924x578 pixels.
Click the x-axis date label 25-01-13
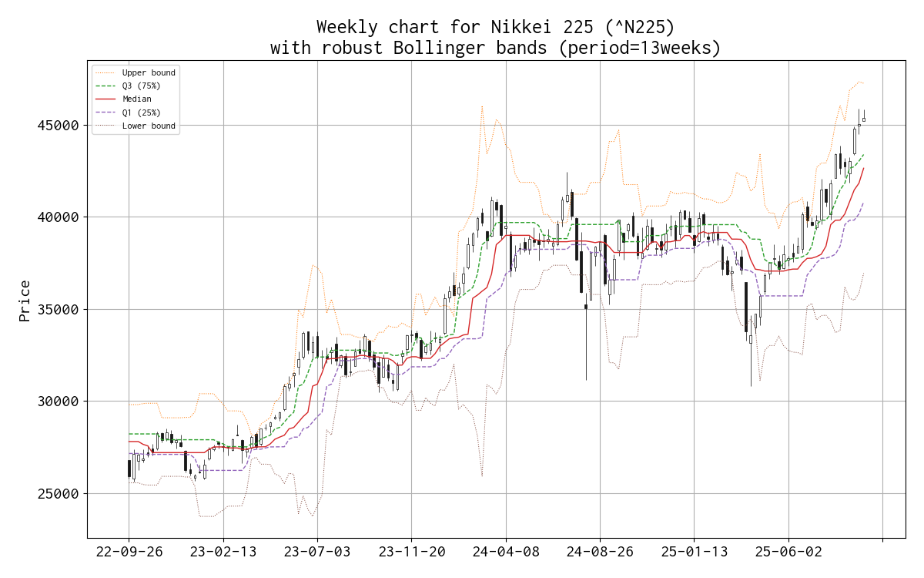click(x=694, y=553)
